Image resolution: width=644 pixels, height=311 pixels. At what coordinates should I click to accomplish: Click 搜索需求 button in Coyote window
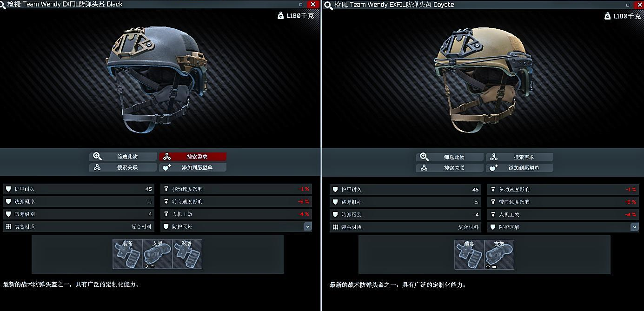[519, 157]
